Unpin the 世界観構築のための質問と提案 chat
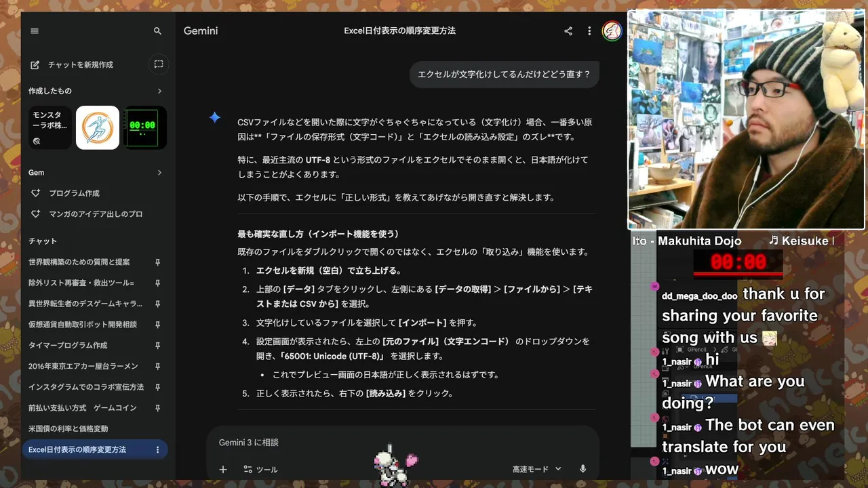This screenshot has height=488, width=868. point(157,262)
